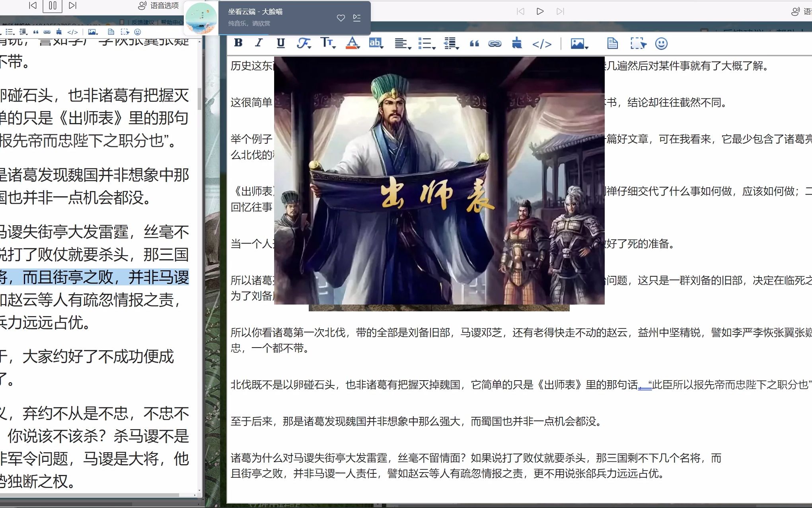The image size is (812, 508).
Task: Activate screenshot tool in left editor
Action: click(x=125, y=32)
